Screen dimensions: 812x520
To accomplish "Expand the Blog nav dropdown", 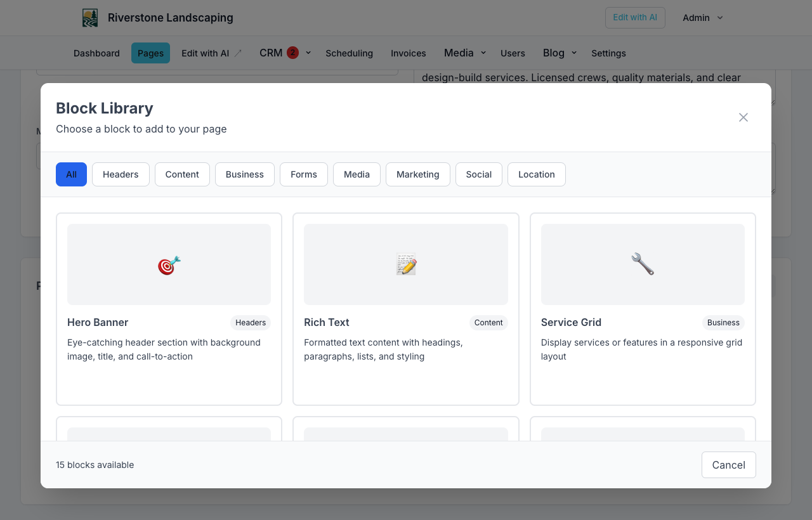I will 560,53.
